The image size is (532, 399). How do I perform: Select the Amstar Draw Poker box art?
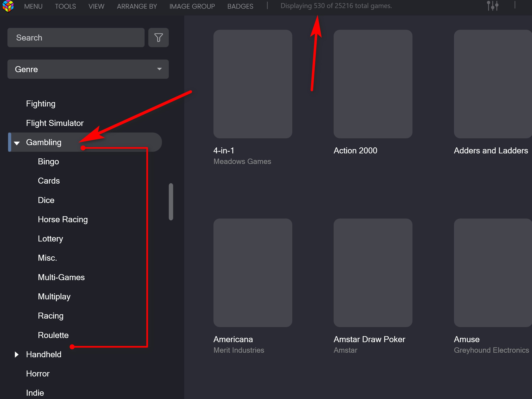coord(373,273)
